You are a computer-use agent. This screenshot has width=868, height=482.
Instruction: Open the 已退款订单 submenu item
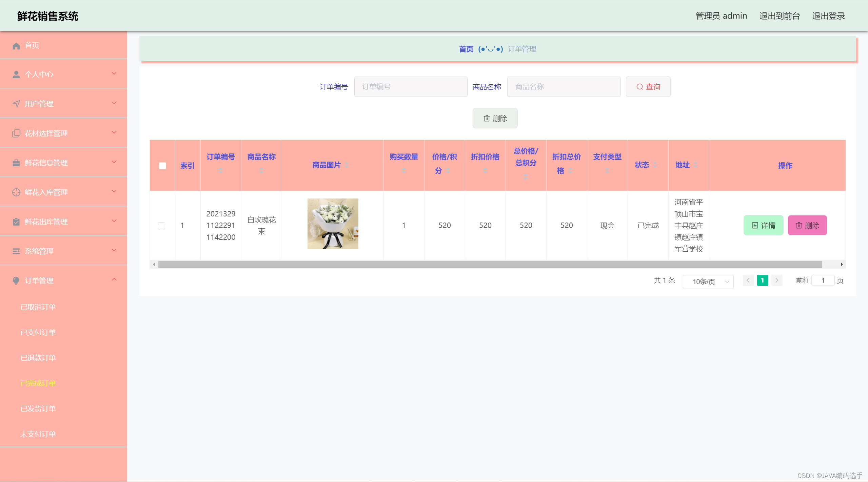pyautogui.click(x=38, y=358)
